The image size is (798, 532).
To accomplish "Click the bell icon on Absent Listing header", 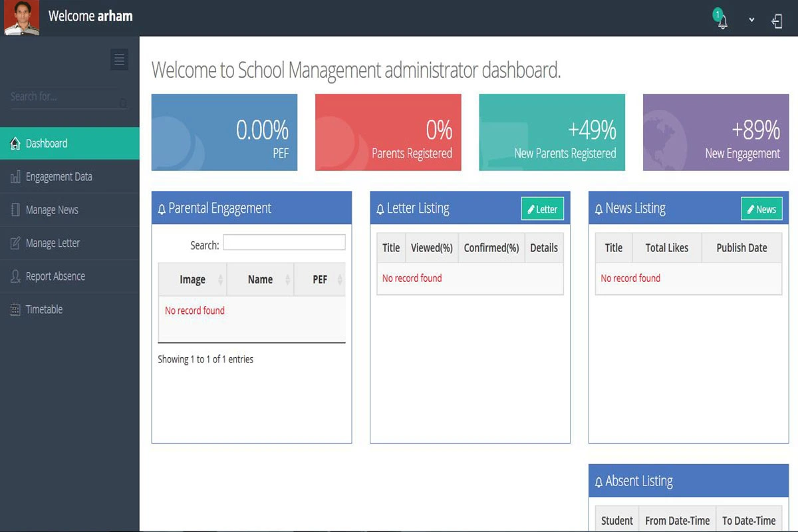I will point(598,481).
